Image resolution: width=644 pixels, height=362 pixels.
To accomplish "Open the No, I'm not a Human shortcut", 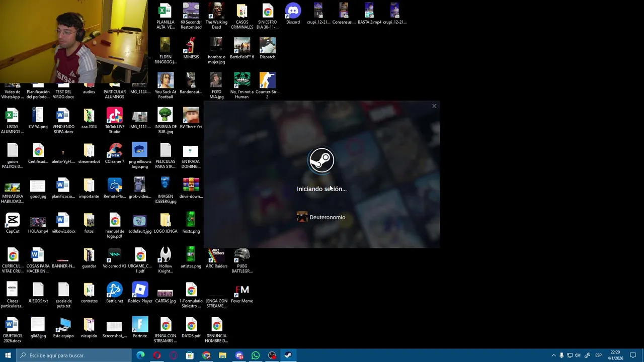I will (x=242, y=85).
